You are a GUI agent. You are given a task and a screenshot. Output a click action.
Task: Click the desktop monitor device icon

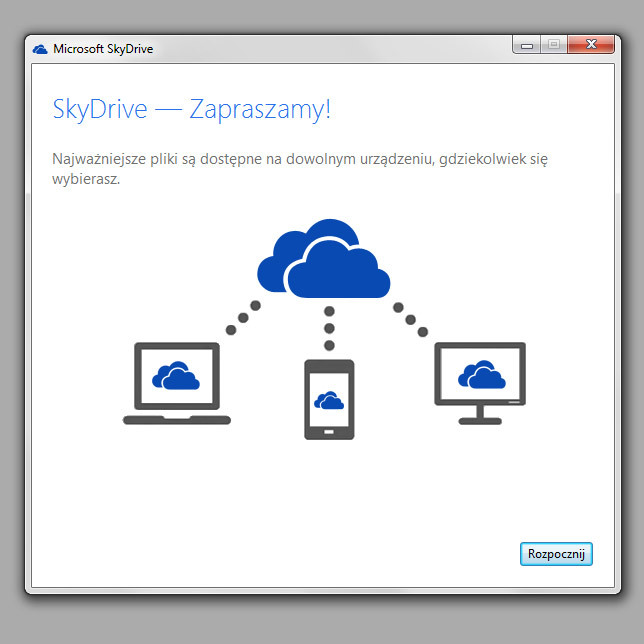click(480, 383)
